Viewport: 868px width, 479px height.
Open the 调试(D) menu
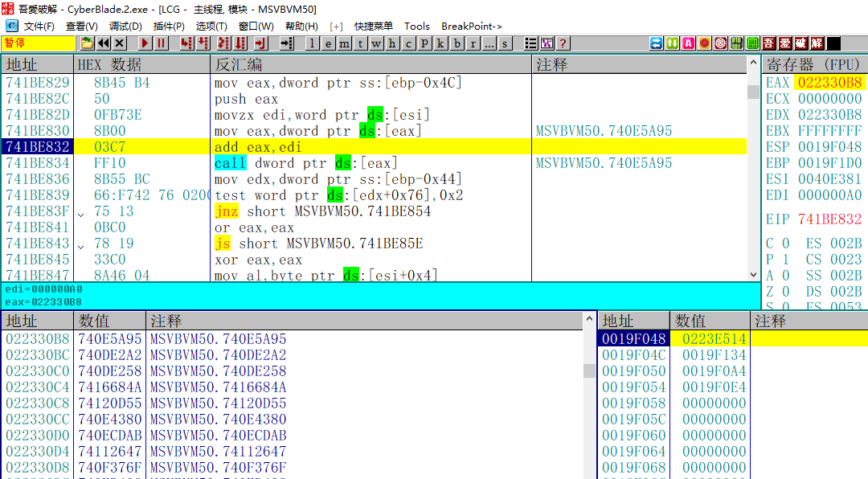(x=125, y=26)
